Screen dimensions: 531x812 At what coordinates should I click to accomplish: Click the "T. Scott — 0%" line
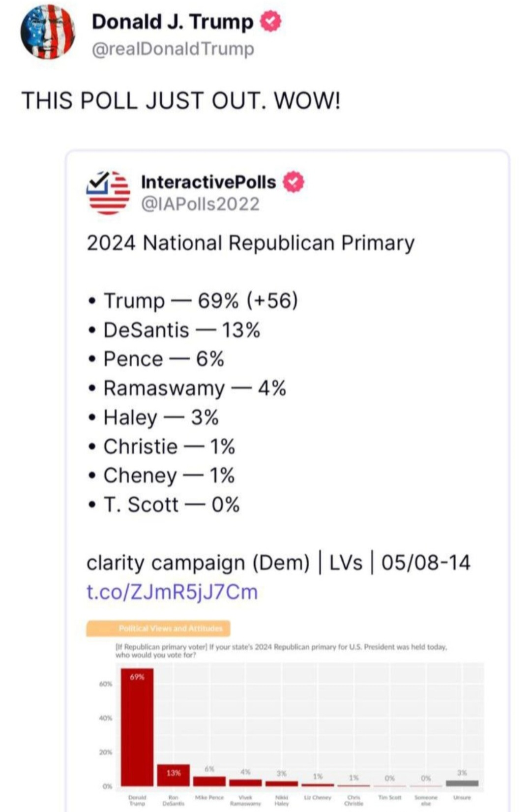point(171,505)
